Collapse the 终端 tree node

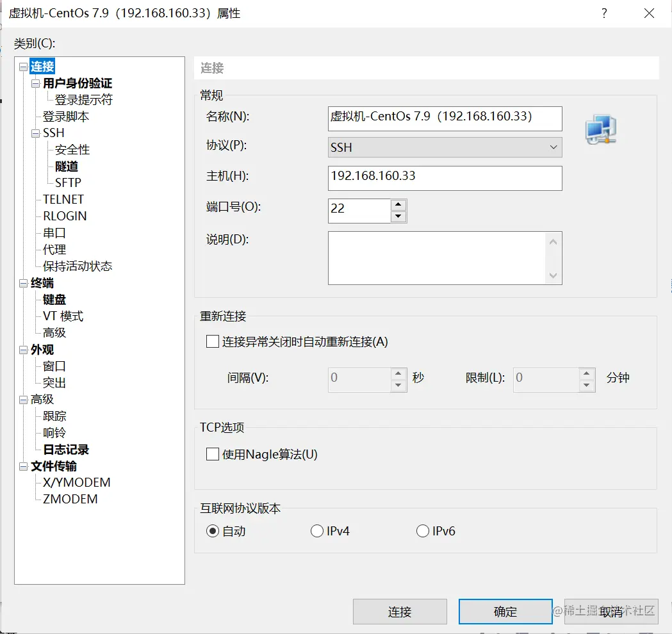click(x=24, y=283)
